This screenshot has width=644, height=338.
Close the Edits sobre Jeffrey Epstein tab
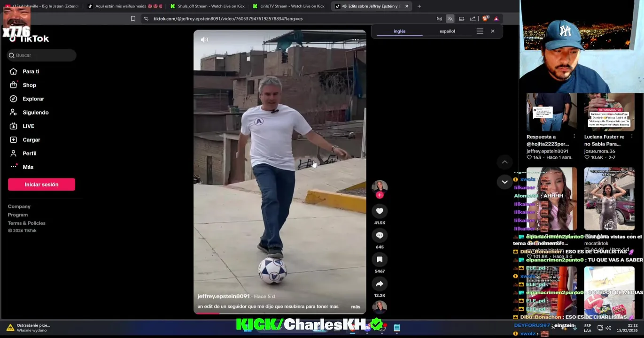coord(407,6)
